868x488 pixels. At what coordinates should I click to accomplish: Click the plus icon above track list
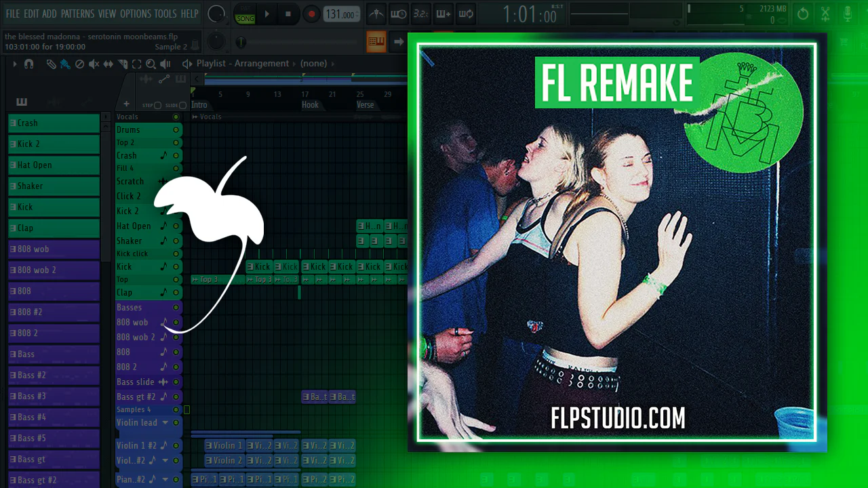[126, 104]
